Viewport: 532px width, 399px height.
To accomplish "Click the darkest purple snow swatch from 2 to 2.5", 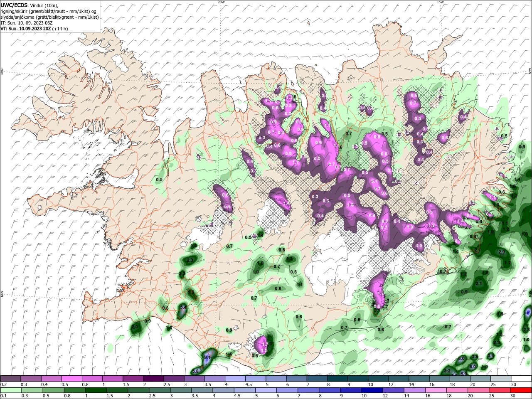I will coord(153,379).
